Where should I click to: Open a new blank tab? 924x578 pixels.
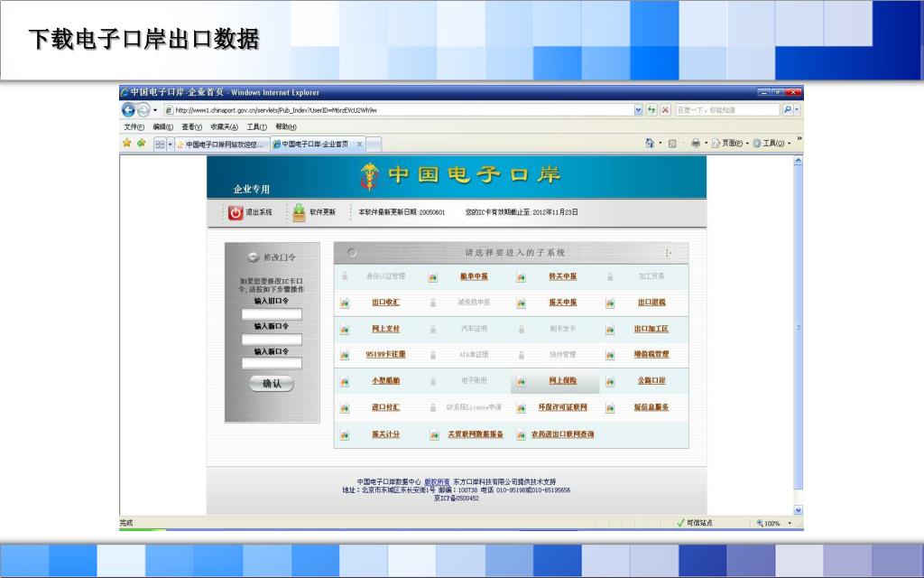coord(374,144)
